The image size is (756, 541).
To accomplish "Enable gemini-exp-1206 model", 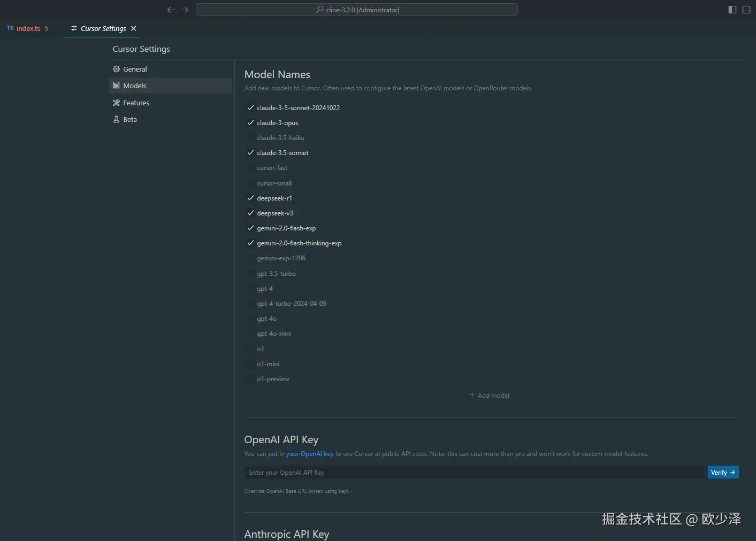I will pyautogui.click(x=250, y=258).
